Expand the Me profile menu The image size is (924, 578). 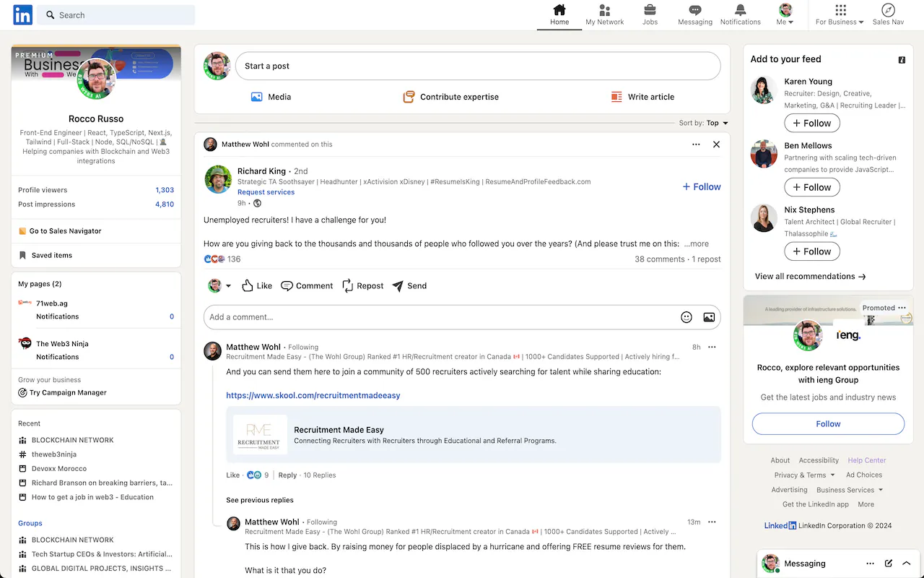click(x=785, y=15)
